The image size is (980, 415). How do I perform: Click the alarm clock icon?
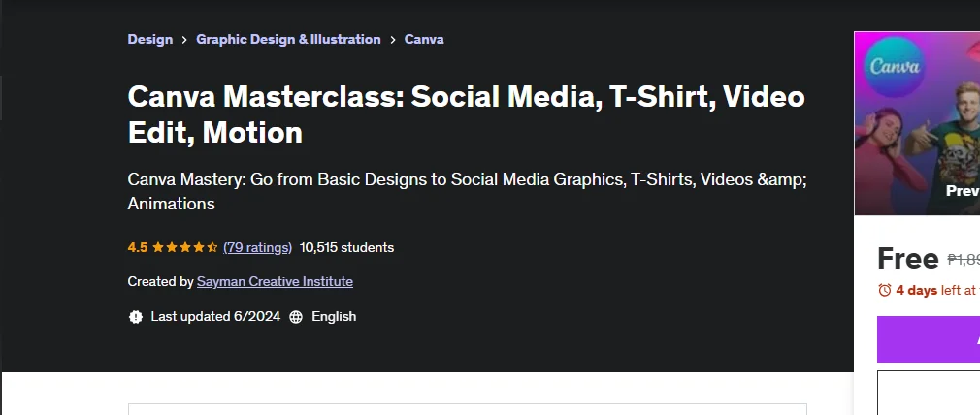click(x=884, y=290)
